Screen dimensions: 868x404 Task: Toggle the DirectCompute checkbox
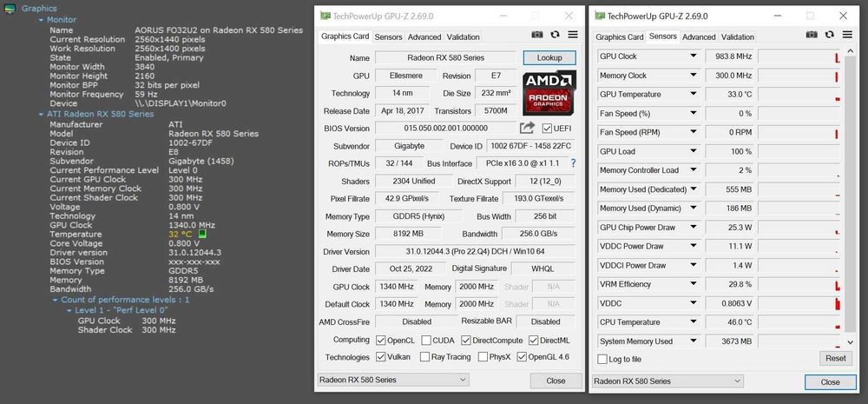pos(466,341)
